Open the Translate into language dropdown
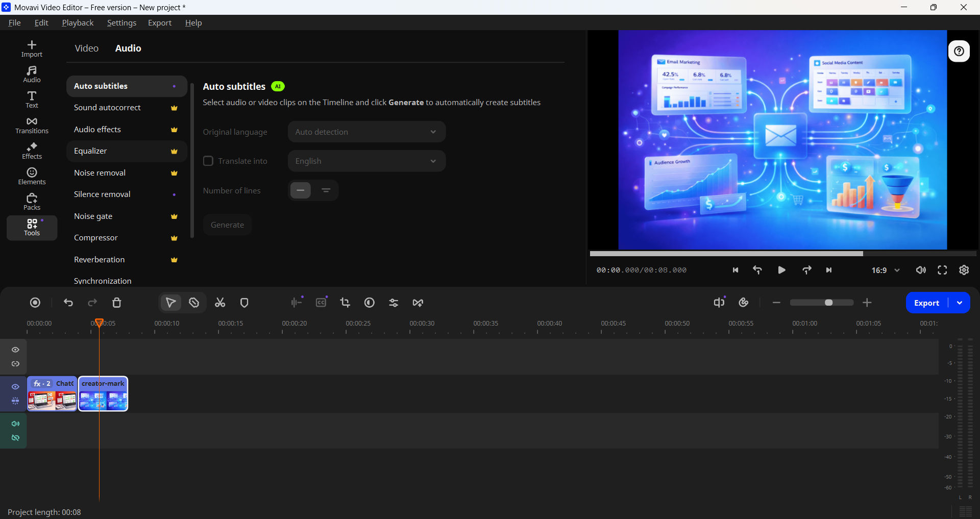 click(x=366, y=161)
